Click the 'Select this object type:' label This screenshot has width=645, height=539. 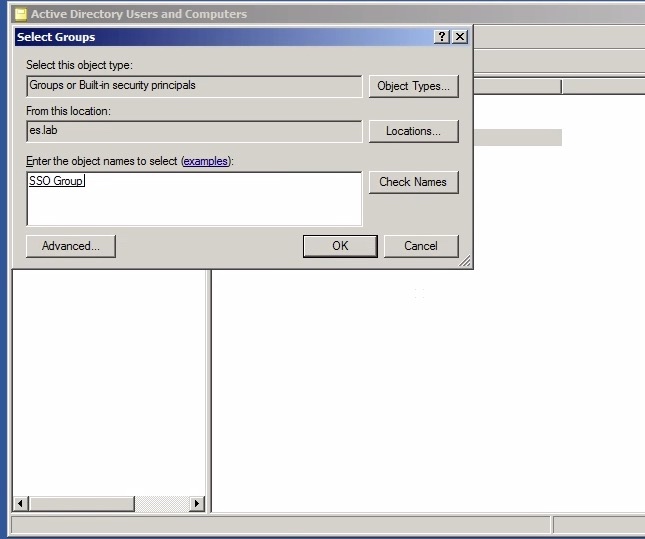[x=79, y=65]
